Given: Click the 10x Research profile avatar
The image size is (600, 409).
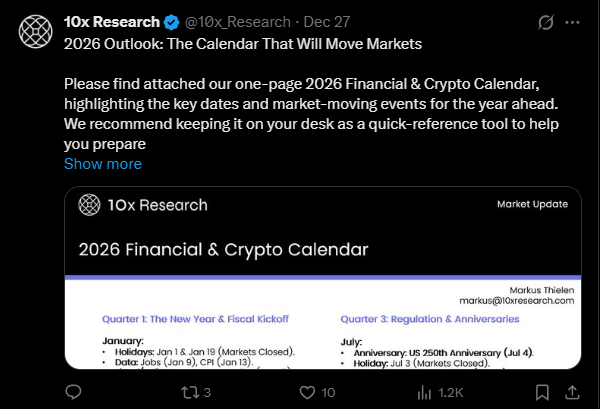Looking at the screenshot, I should tap(36, 32).
